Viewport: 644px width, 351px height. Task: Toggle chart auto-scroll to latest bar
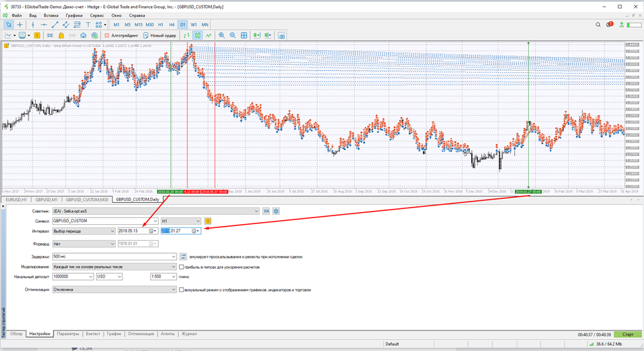(257, 35)
